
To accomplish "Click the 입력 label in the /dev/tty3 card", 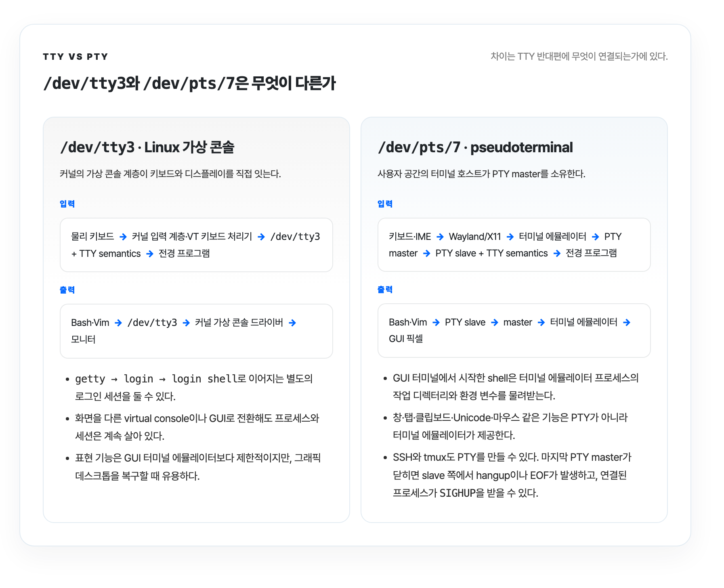I will 67,204.
